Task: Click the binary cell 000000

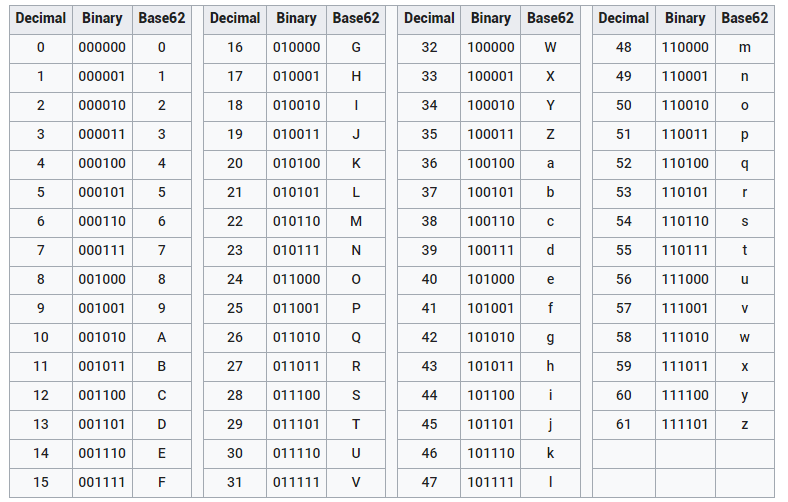Action: pyautogui.click(x=102, y=48)
